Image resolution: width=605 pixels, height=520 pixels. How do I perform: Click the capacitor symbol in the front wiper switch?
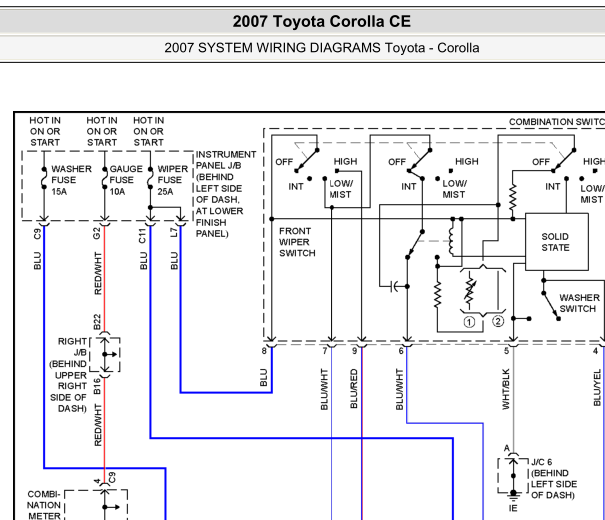click(394, 287)
